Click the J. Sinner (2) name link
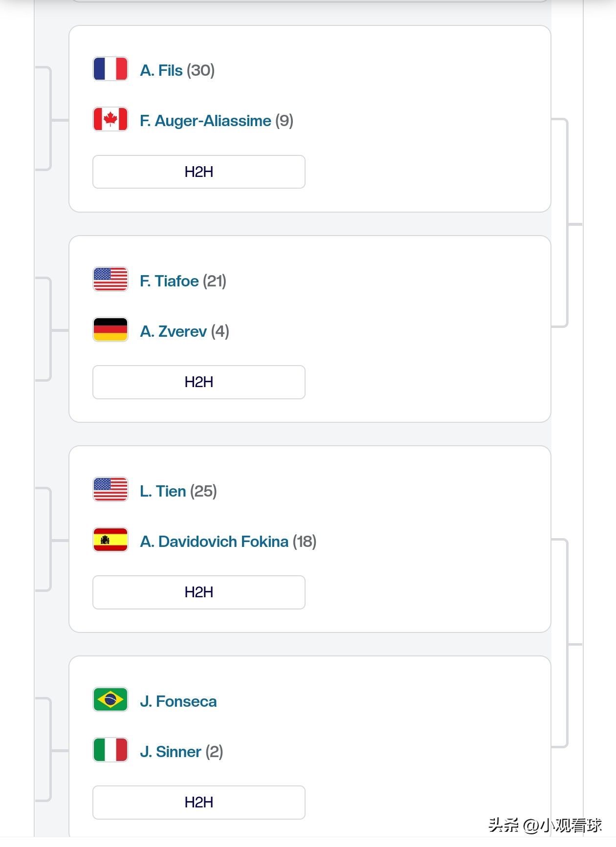Viewport: 616px width, 847px height. point(181,752)
